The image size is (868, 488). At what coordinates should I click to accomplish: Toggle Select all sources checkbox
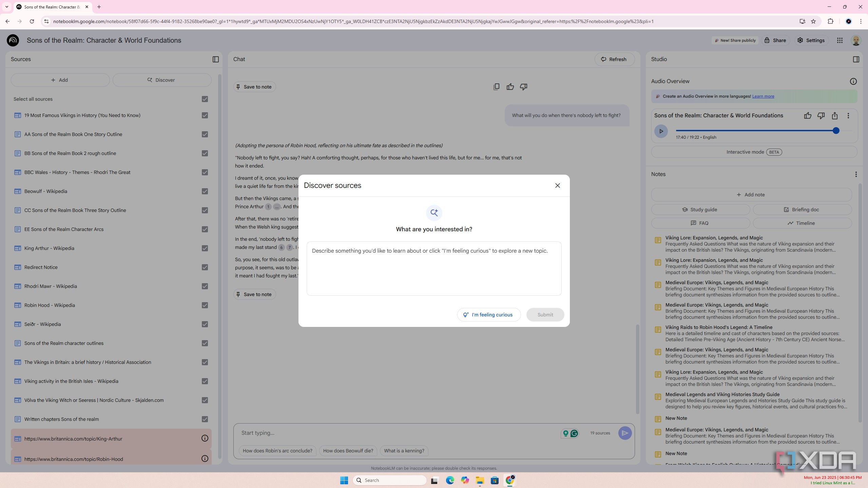tap(205, 99)
